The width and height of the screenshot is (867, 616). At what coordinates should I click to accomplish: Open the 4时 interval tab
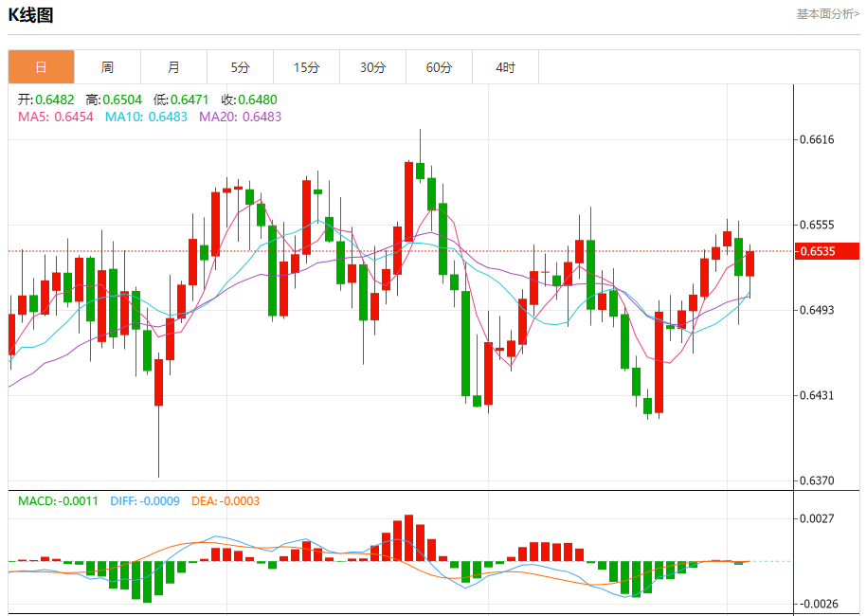505,67
